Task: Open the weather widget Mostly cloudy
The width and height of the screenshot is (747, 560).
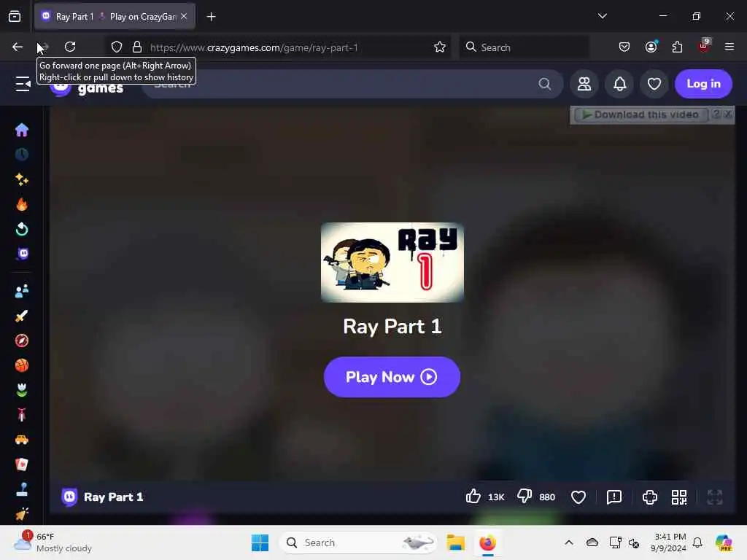Action: coord(53,542)
